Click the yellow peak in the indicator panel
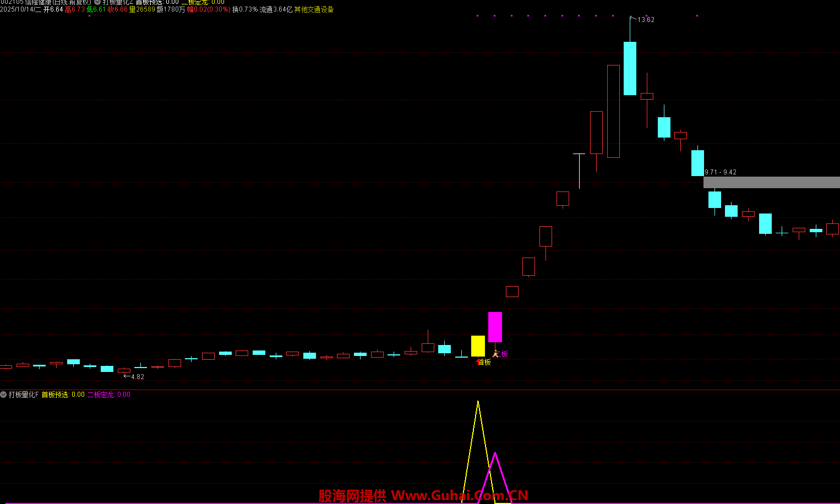The image size is (840, 504). (x=478, y=403)
